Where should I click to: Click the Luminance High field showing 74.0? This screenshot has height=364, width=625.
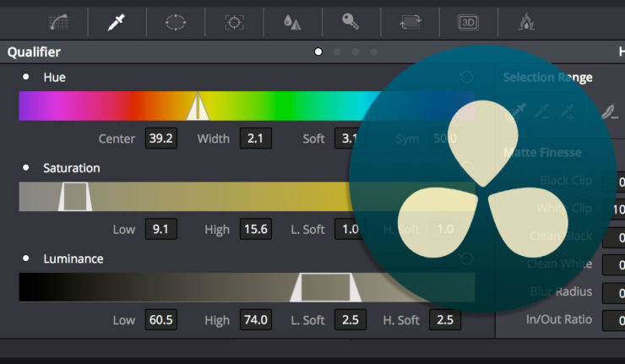click(x=256, y=320)
